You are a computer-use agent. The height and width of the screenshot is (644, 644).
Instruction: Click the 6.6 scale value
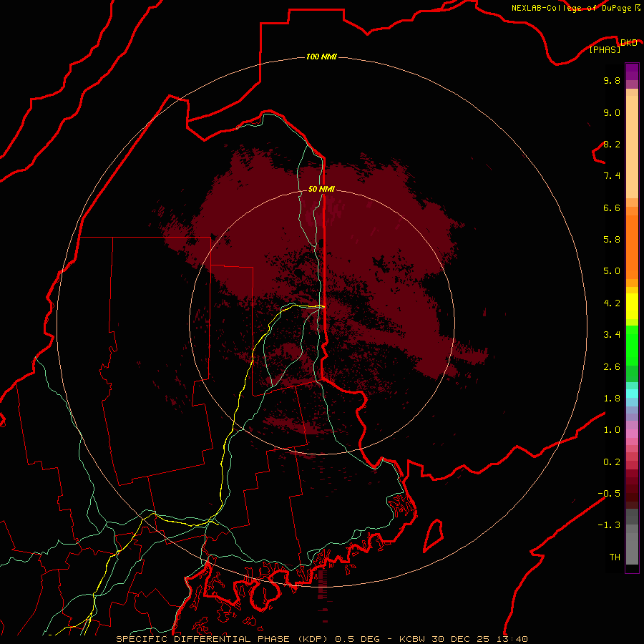coord(612,208)
